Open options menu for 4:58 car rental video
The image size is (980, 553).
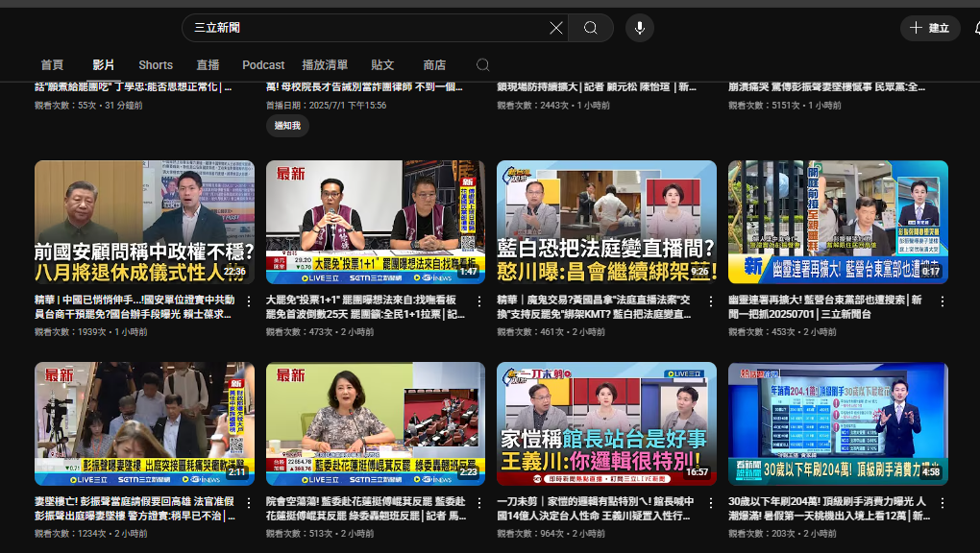[x=942, y=503]
